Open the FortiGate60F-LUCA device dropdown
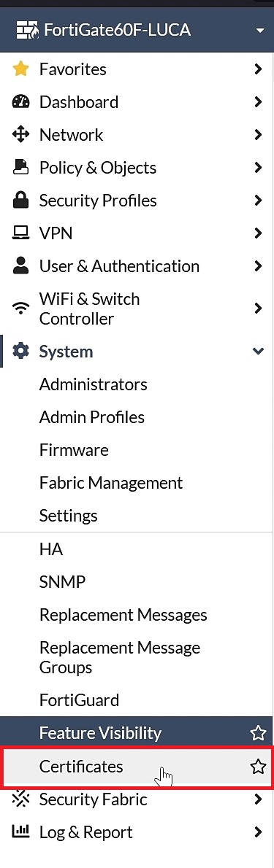This screenshot has width=274, height=868. click(260, 31)
